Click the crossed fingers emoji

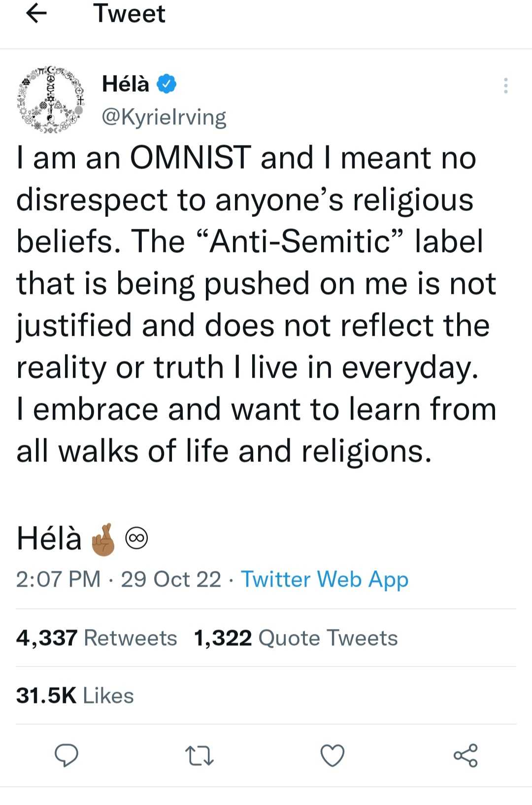[103, 539]
